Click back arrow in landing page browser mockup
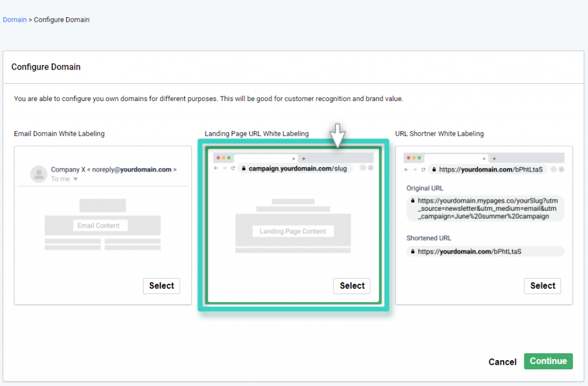This screenshot has width=588, height=386. (x=216, y=168)
